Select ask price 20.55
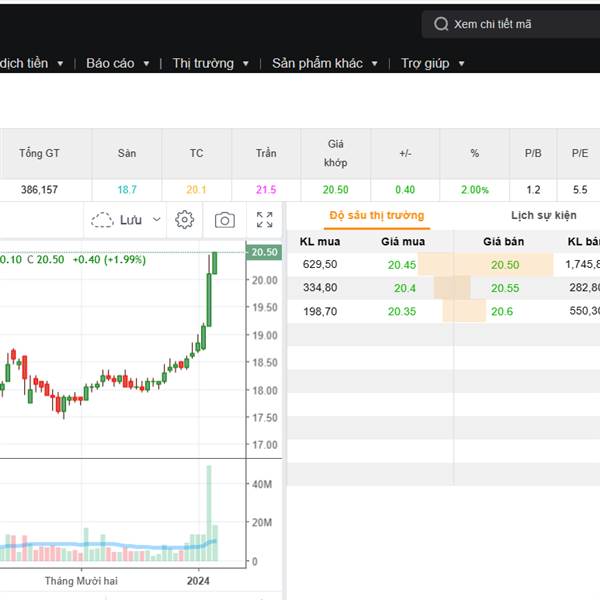The width and height of the screenshot is (600, 600). 505,288
